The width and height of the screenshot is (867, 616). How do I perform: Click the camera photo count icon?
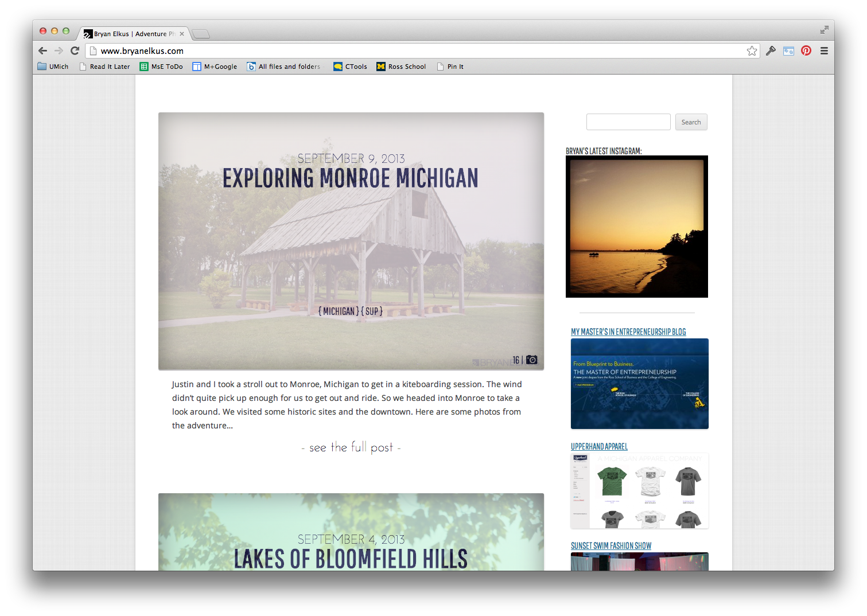point(532,360)
